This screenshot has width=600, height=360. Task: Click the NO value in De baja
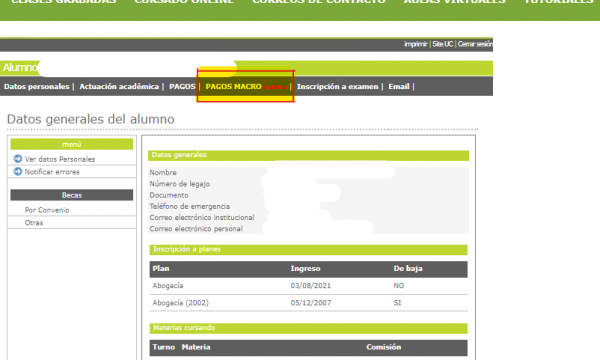[399, 286]
